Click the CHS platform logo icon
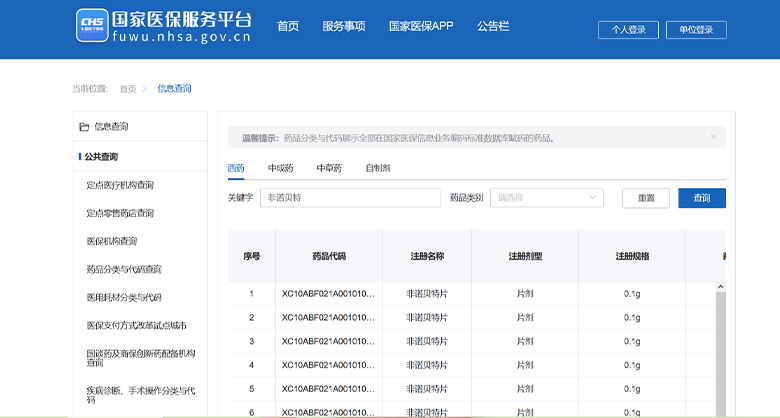Viewport: 780px width, 418px height. click(91, 27)
